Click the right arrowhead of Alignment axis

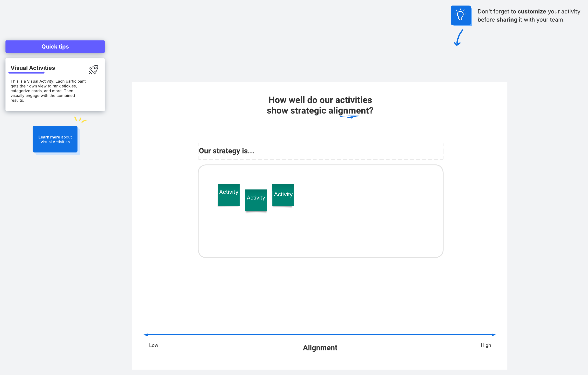[x=493, y=335]
